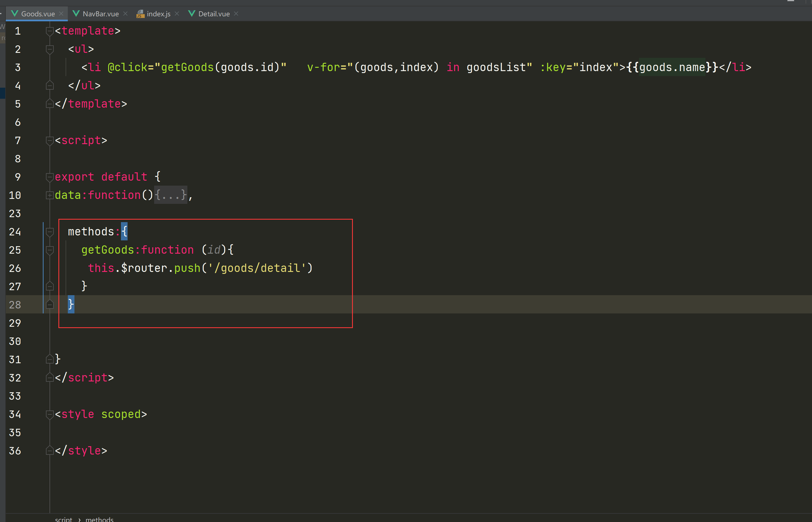
Task: Collapse the ul block on line 2
Action: (x=50, y=50)
